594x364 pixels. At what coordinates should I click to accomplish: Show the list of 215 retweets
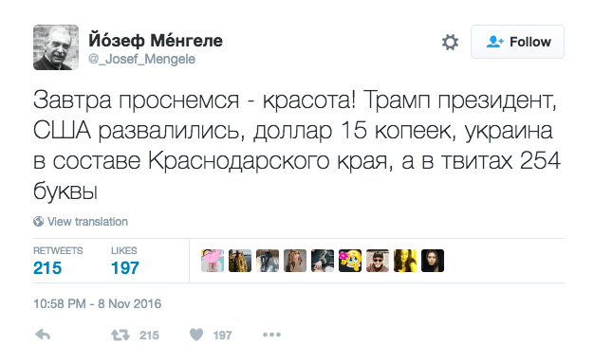click(58, 261)
